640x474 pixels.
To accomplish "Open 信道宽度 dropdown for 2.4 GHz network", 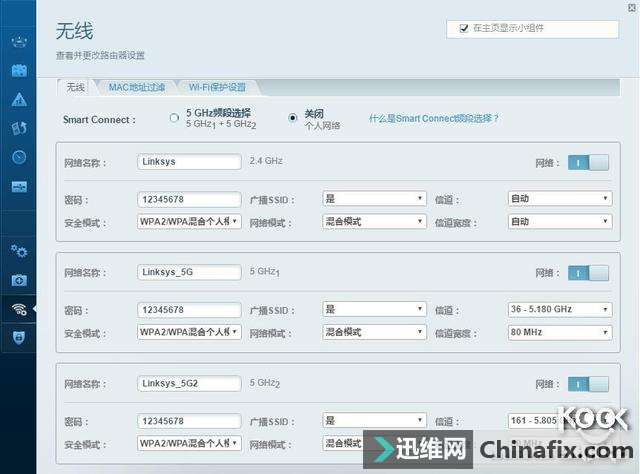I will click(560, 222).
